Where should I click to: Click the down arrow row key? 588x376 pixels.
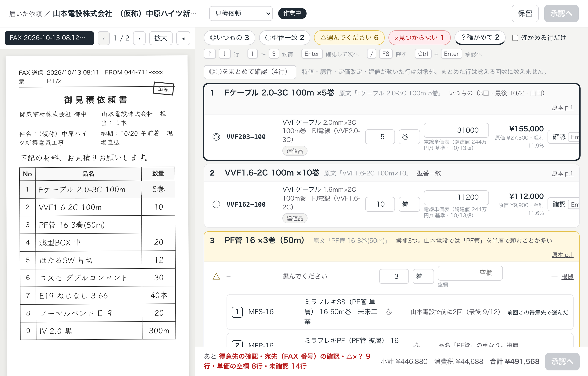tap(224, 54)
